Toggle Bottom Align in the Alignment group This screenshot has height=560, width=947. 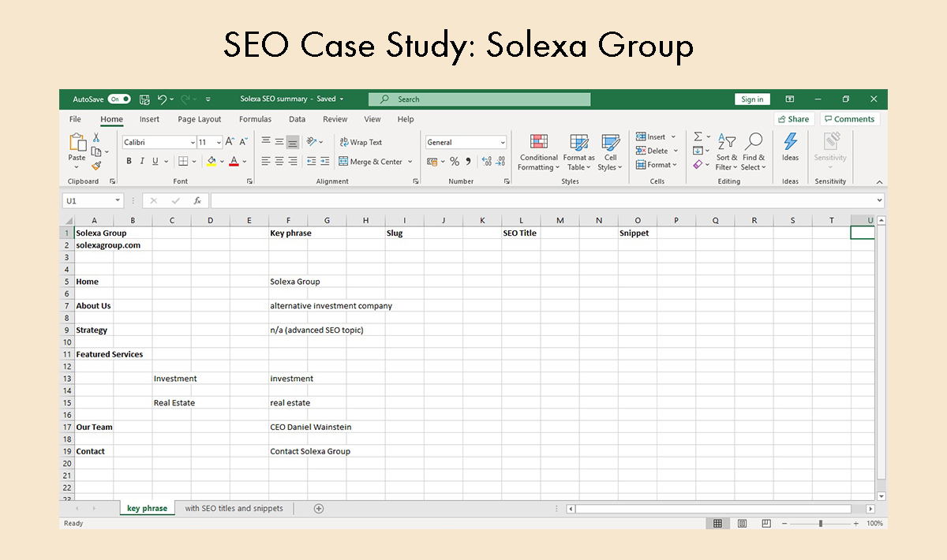tap(293, 142)
